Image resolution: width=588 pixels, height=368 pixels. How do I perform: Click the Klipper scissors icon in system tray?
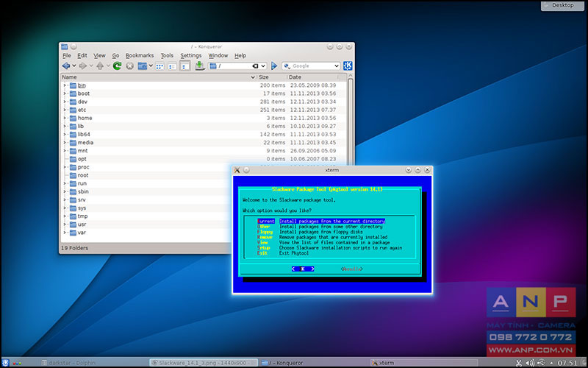(519, 363)
